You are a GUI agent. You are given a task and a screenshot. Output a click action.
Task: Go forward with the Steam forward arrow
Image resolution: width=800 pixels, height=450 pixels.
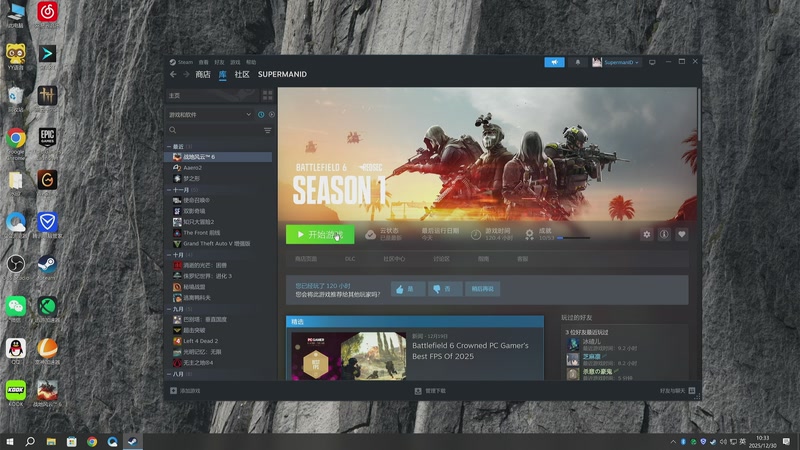tap(186, 74)
